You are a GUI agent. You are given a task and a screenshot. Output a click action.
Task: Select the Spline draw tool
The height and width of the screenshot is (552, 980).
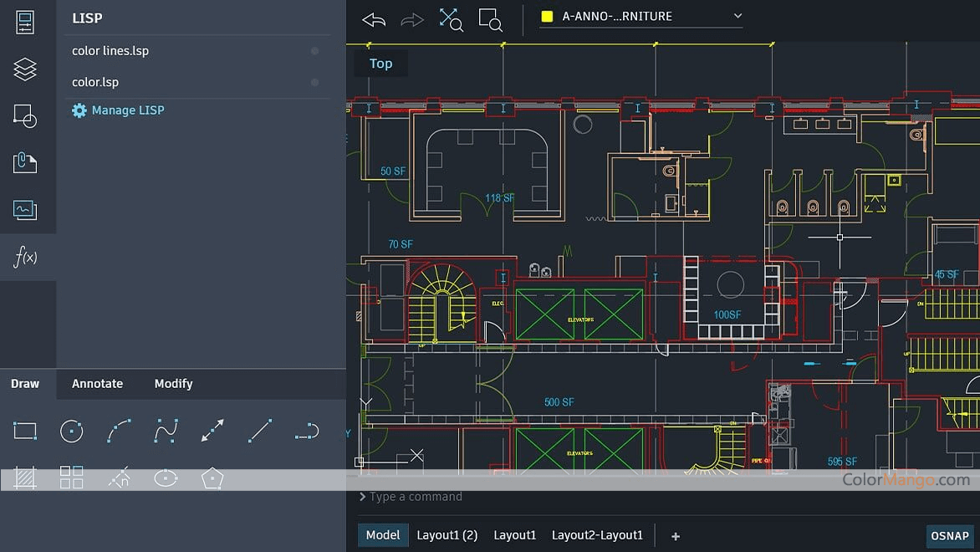click(x=166, y=431)
